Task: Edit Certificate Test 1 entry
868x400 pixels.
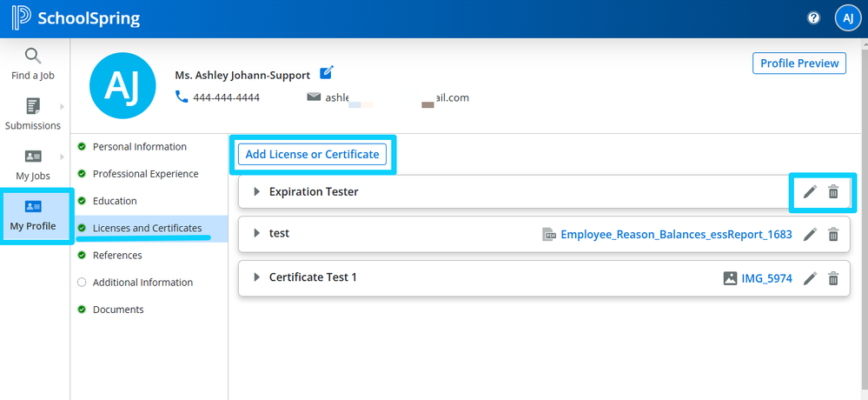Action: 810,278
